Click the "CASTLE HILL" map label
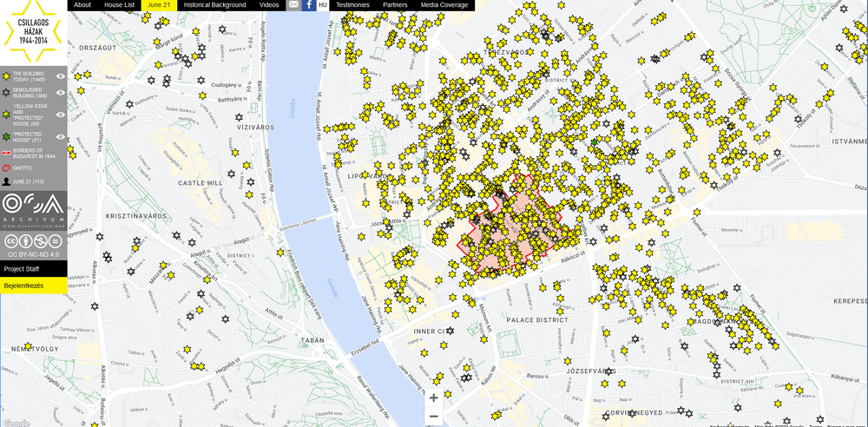Viewport: 868px width, 427px height. coord(201,182)
